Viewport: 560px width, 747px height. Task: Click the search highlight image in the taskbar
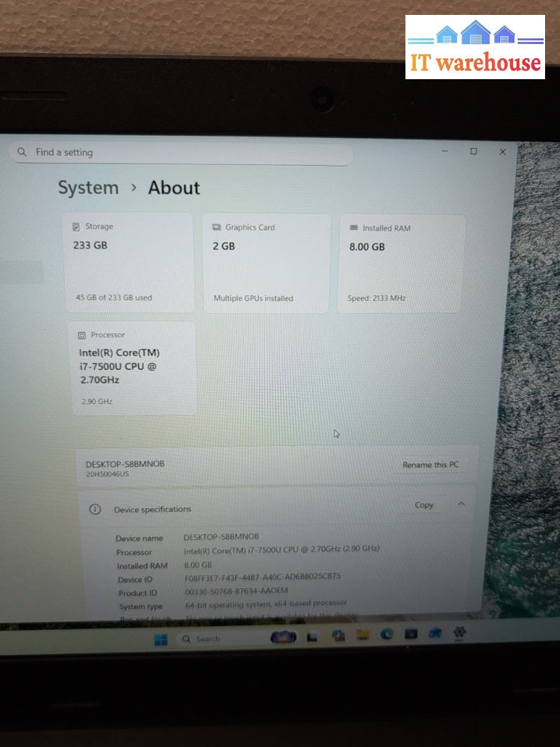pos(283,637)
